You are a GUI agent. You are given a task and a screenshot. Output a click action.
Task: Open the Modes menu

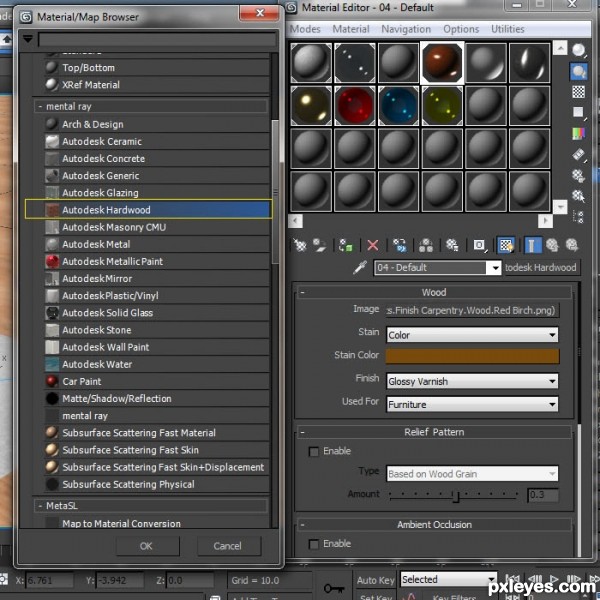(x=305, y=29)
